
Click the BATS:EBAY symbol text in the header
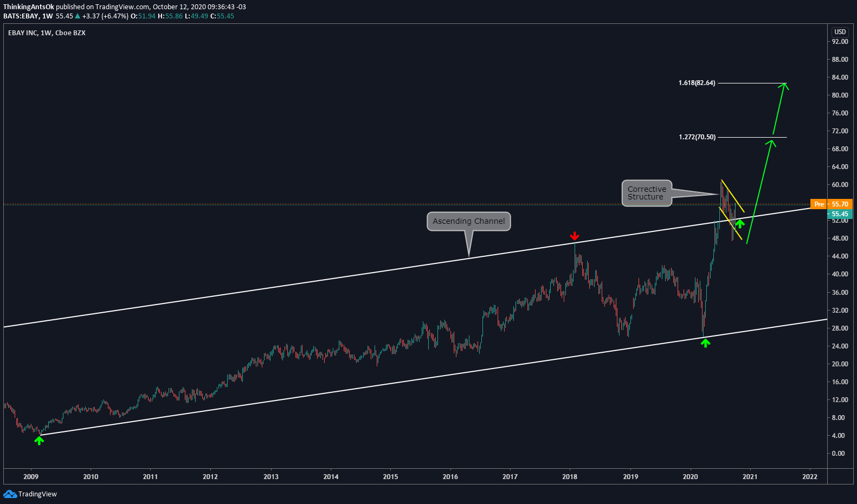(21, 16)
